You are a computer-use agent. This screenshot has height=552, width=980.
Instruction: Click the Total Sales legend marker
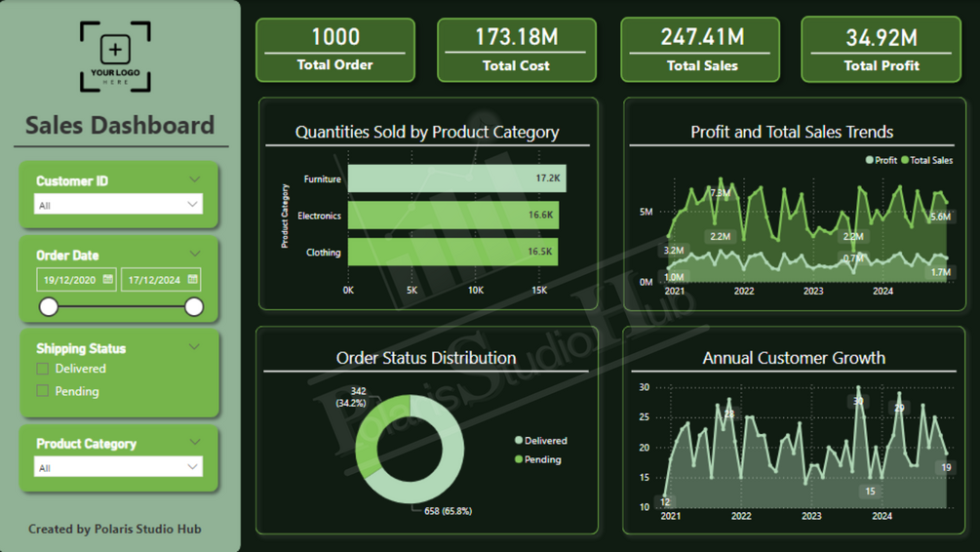[x=904, y=160]
